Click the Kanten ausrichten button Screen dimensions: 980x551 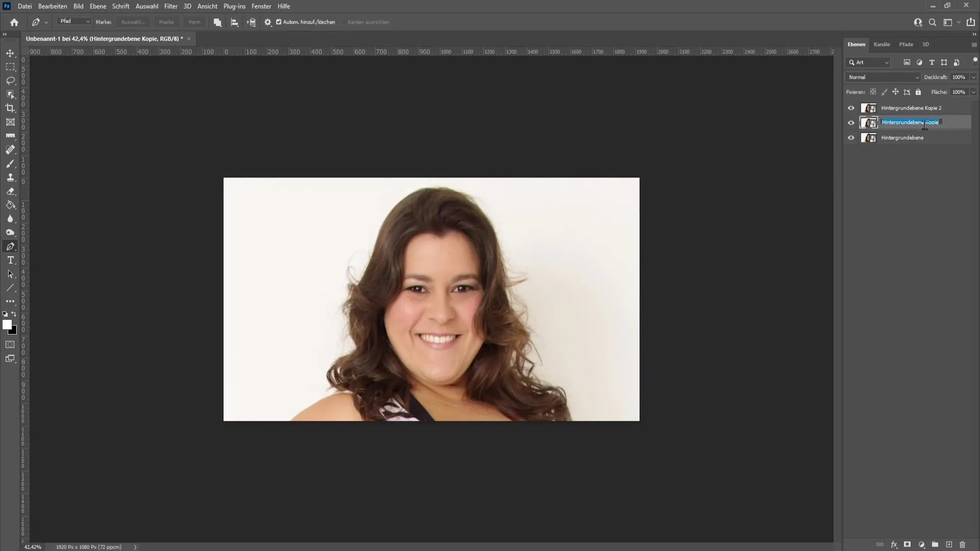(x=344, y=22)
